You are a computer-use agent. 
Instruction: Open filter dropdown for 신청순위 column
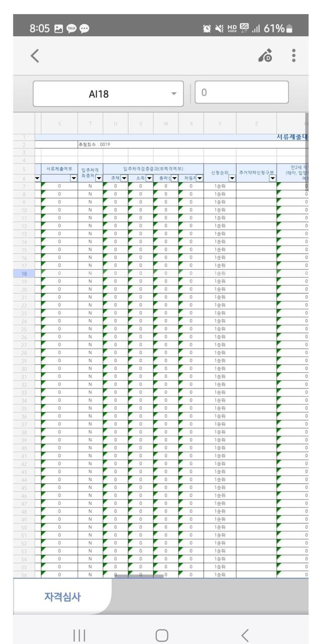pos(231,178)
